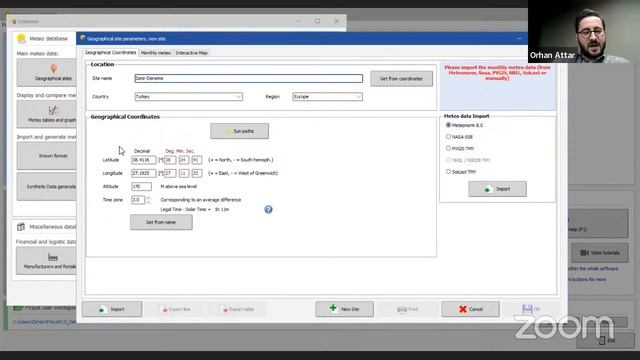Click the Latitude decimal input field
The height and width of the screenshot is (360, 640).
tap(143, 160)
